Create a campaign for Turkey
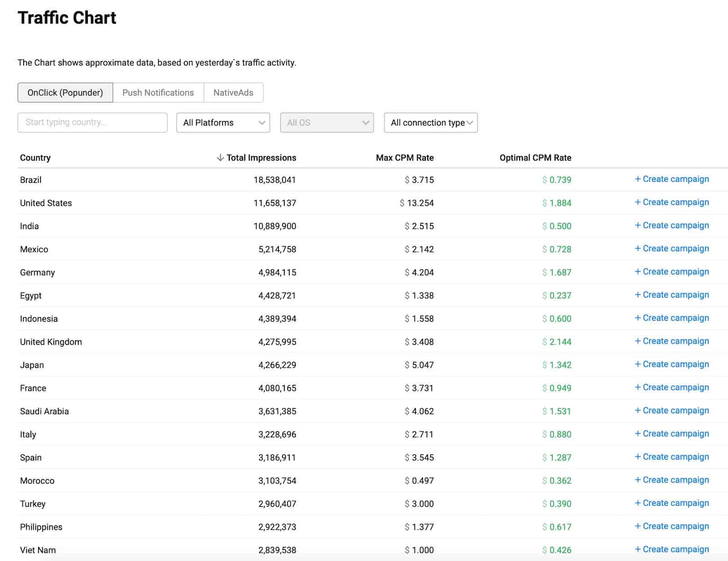728x561 pixels. [x=672, y=503]
